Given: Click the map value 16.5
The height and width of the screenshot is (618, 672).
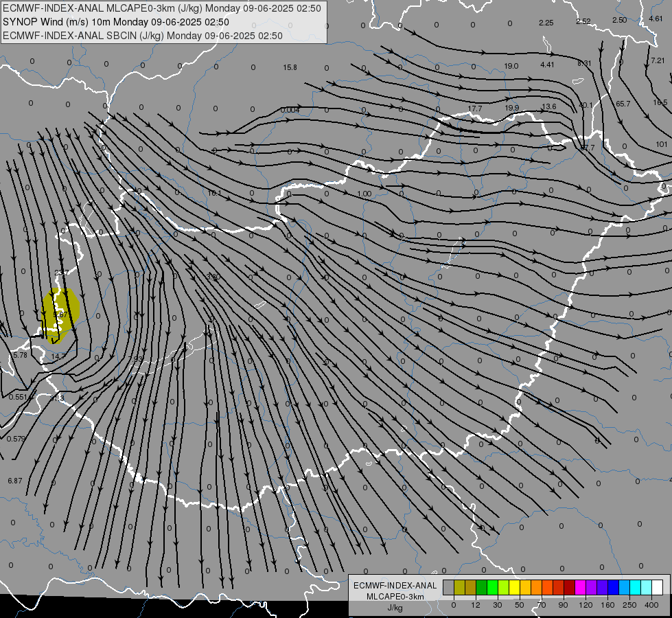Looking at the screenshot, I should coord(660,102).
